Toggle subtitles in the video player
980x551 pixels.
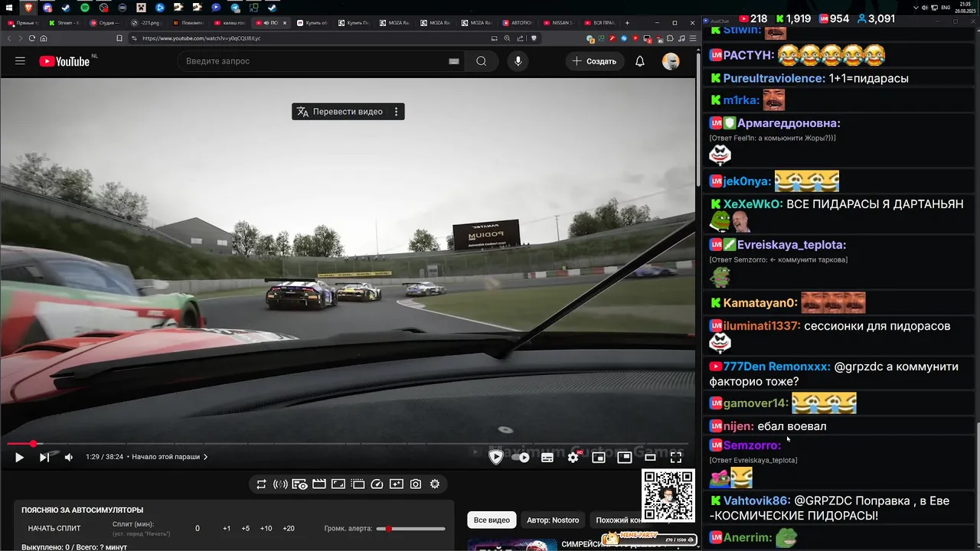pos(547,457)
